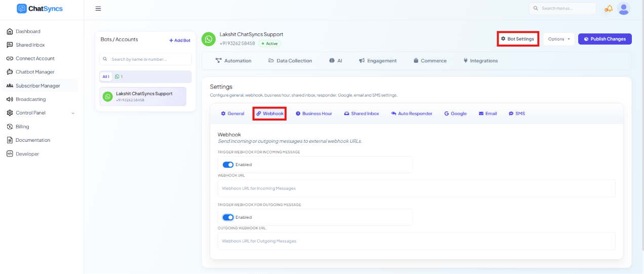Viewport: 644px width, 274px height.
Task: Disable the incoming message webhook toggle
Action: point(228,165)
